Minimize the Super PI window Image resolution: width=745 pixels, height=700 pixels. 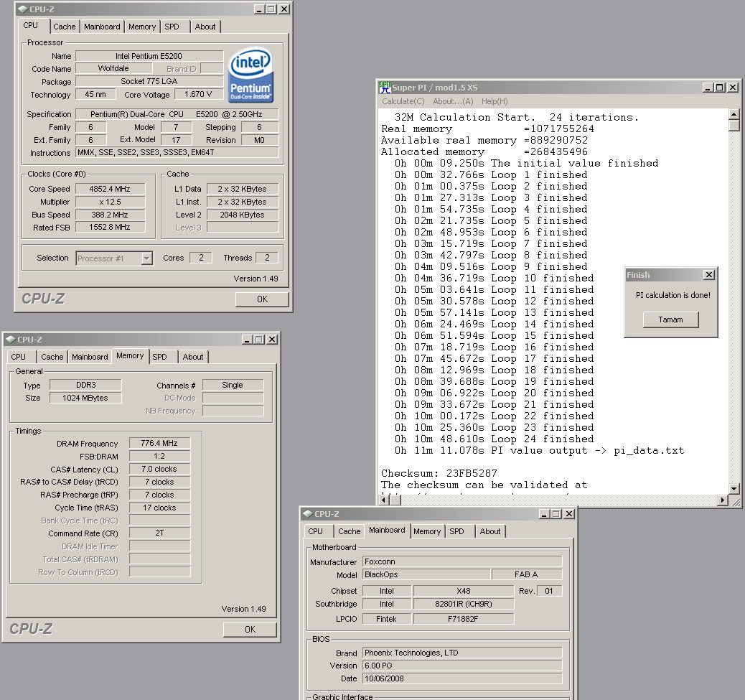(708, 88)
